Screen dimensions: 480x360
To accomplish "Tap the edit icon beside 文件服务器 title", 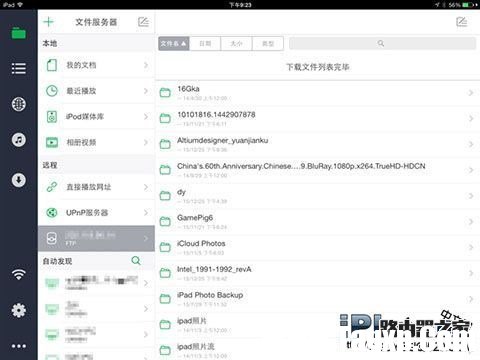I will click(x=143, y=22).
